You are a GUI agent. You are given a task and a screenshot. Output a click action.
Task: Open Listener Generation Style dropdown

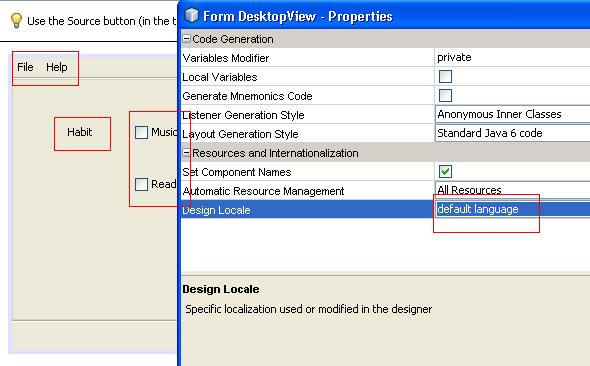click(x=512, y=114)
